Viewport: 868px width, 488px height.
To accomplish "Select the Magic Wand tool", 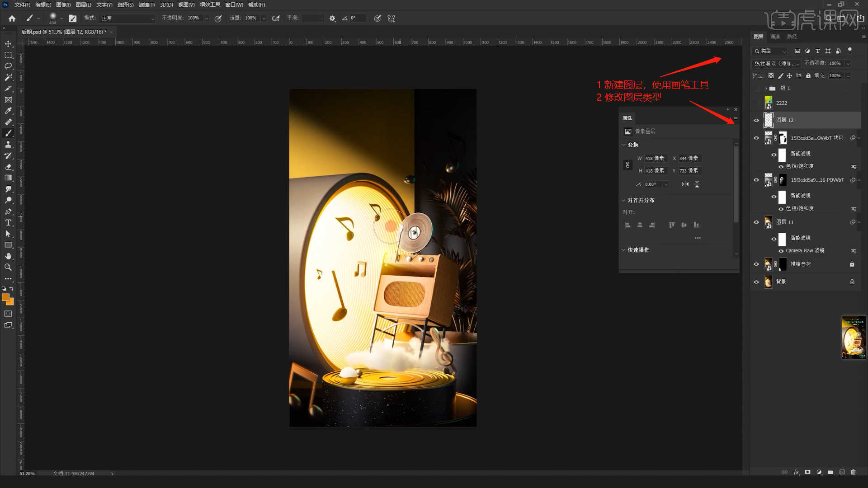I will [x=8, y=77].
